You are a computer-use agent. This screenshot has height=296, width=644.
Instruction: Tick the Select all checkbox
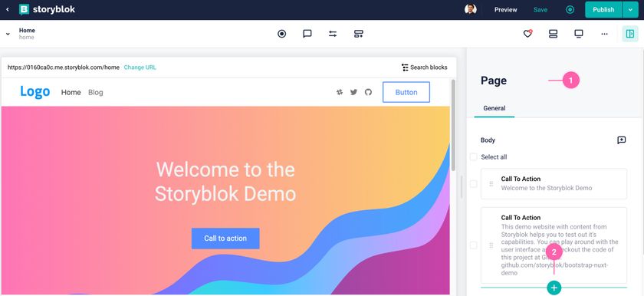pyautogui.click(x=474, y=157)
